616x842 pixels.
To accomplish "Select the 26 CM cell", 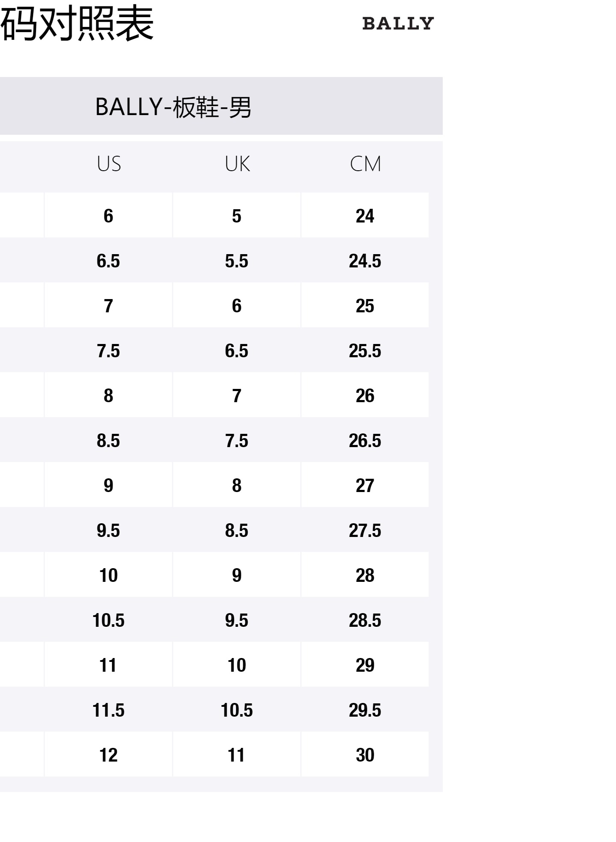I will [x=365, y=395].
